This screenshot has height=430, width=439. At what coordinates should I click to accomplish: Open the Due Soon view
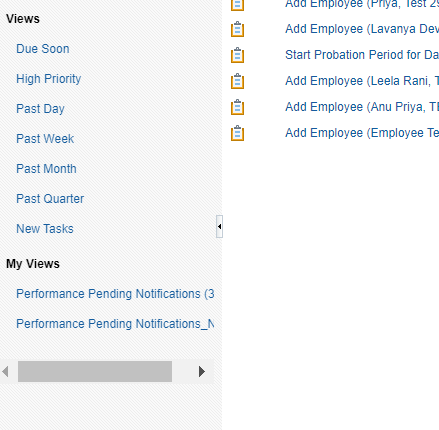click(x=43, y=49)
